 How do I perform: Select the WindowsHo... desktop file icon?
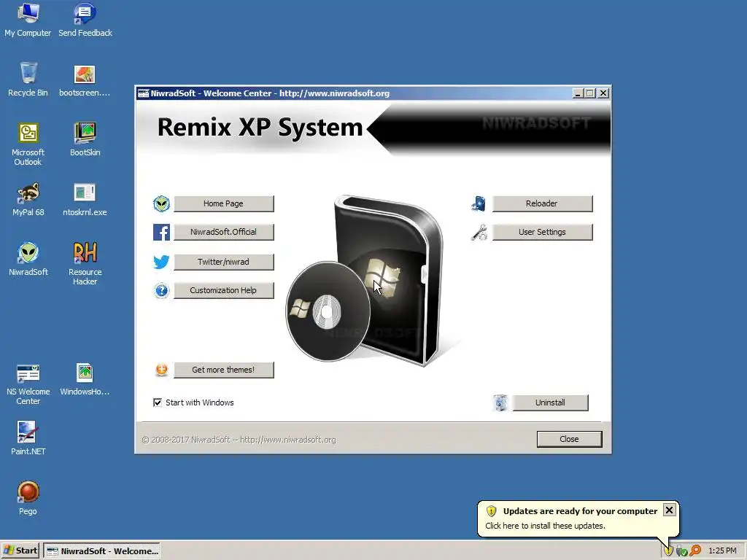85,379
